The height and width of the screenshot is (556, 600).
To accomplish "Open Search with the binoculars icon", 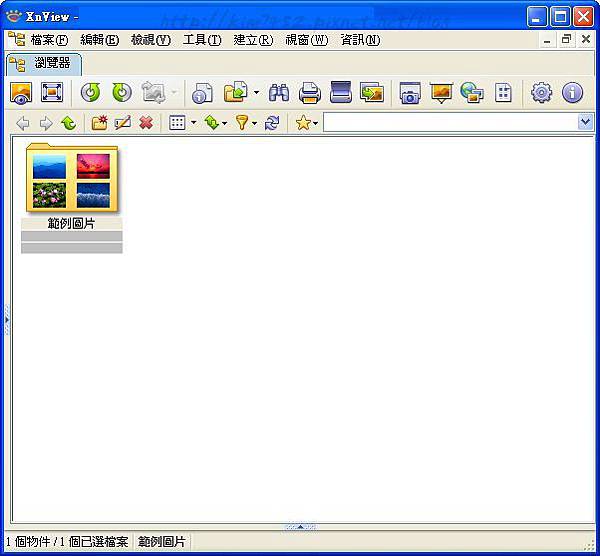I will point(279,93).
